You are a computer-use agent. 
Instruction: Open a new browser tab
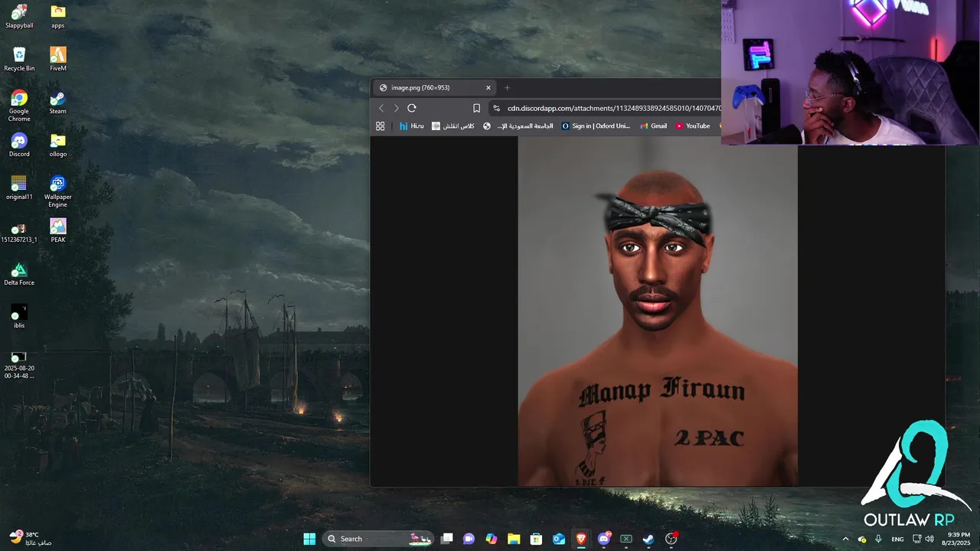click(x=507, y=87)
